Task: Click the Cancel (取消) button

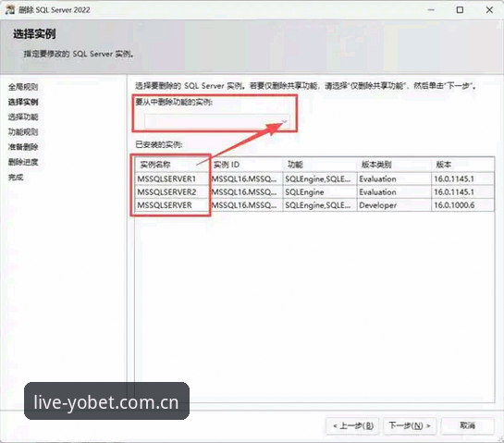Action: [467, 425]
